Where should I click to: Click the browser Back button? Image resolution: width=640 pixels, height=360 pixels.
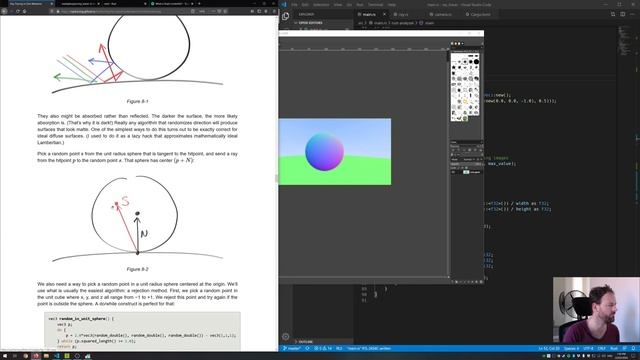tap(4, 11)
